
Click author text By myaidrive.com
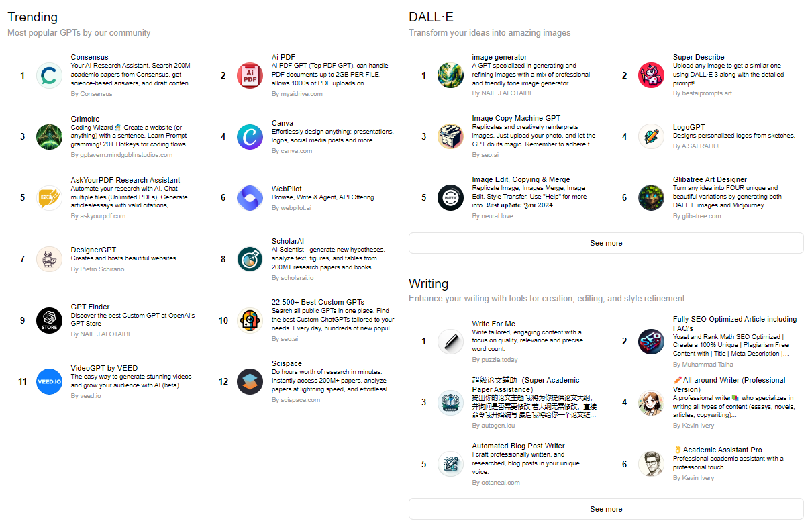(x=297, y=94)
